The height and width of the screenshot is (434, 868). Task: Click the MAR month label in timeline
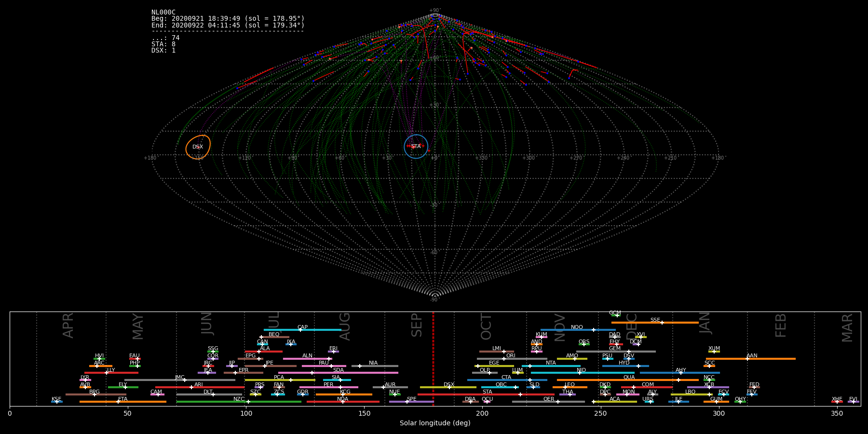point(847,328)
